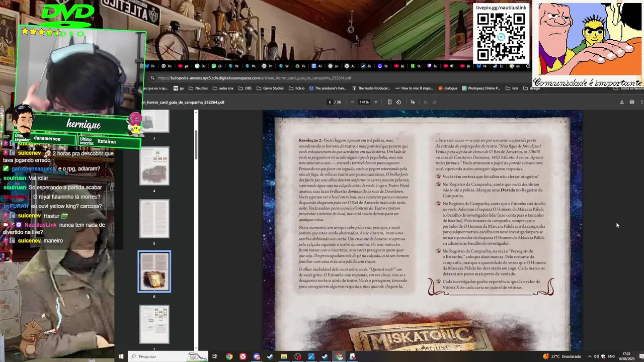Open the Itch.io bookmark folder
Screen dimensions: 644x362
point(296,88)
